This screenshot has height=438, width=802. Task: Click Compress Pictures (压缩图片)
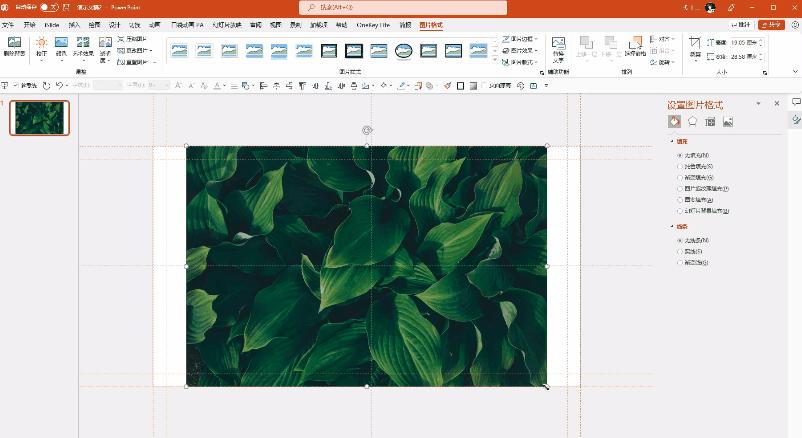132,39
